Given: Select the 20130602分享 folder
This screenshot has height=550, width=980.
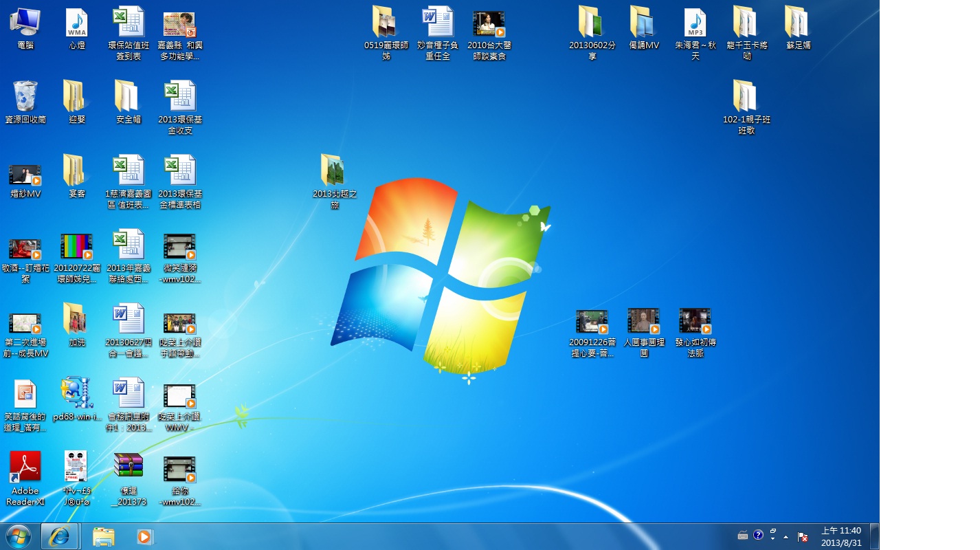Looking at the screenshot, I should tap(592, 33).
